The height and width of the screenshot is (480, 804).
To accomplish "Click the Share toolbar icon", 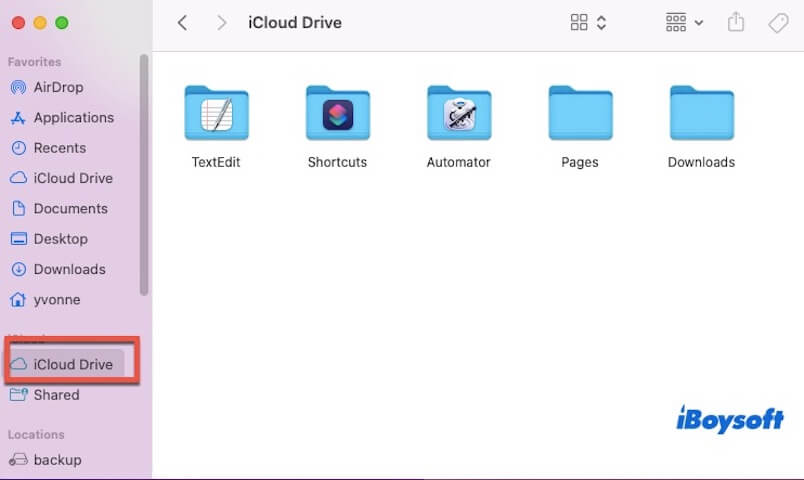I will coord(736,22).
